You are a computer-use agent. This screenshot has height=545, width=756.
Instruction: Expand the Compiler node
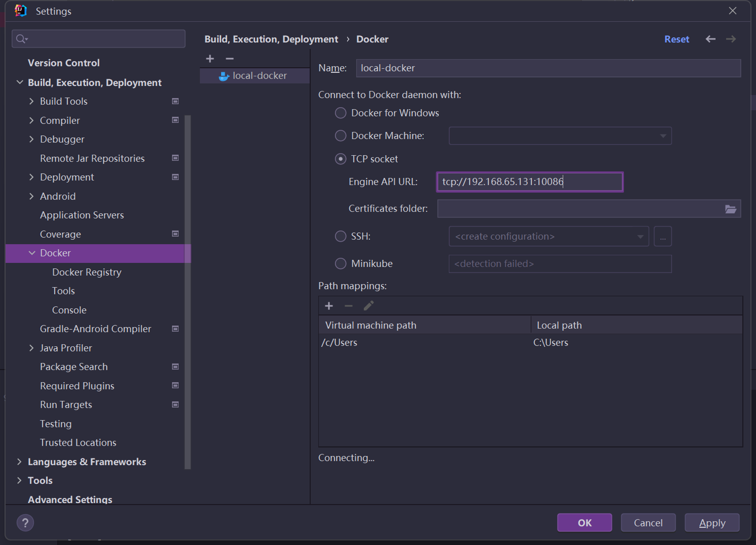(31, 120)
